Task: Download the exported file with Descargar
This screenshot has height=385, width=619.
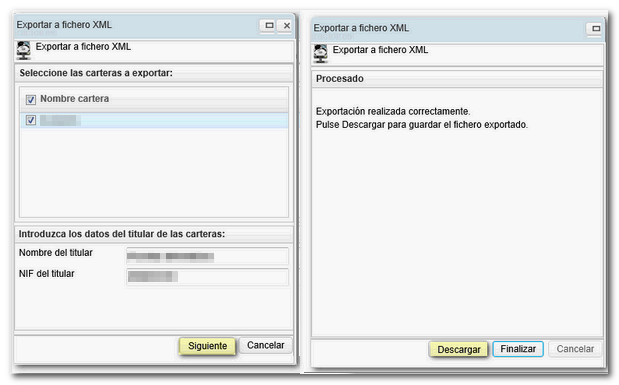Action: 458,349
